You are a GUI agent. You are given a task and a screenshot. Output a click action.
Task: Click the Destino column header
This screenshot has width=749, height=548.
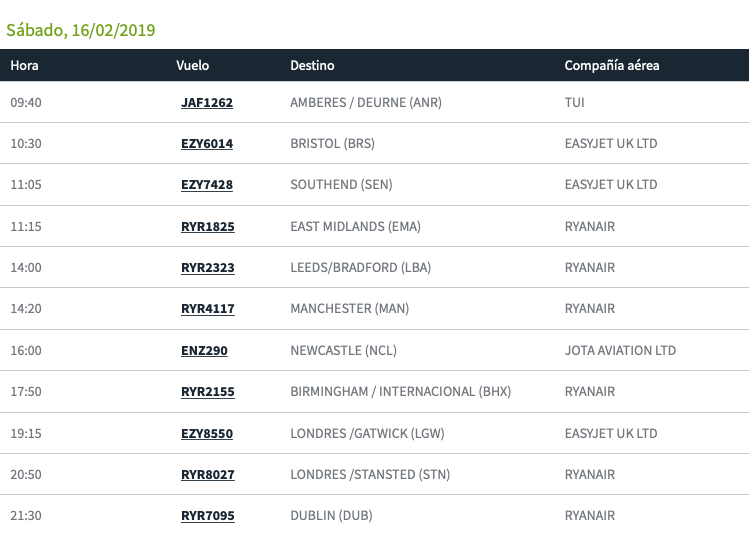pos(312,66)
